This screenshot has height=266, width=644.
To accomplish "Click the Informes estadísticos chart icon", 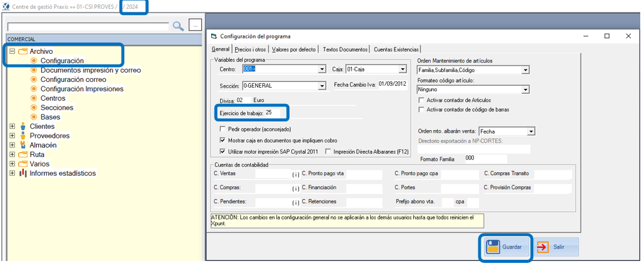I will pyautogui.click(x=23, y=173).
